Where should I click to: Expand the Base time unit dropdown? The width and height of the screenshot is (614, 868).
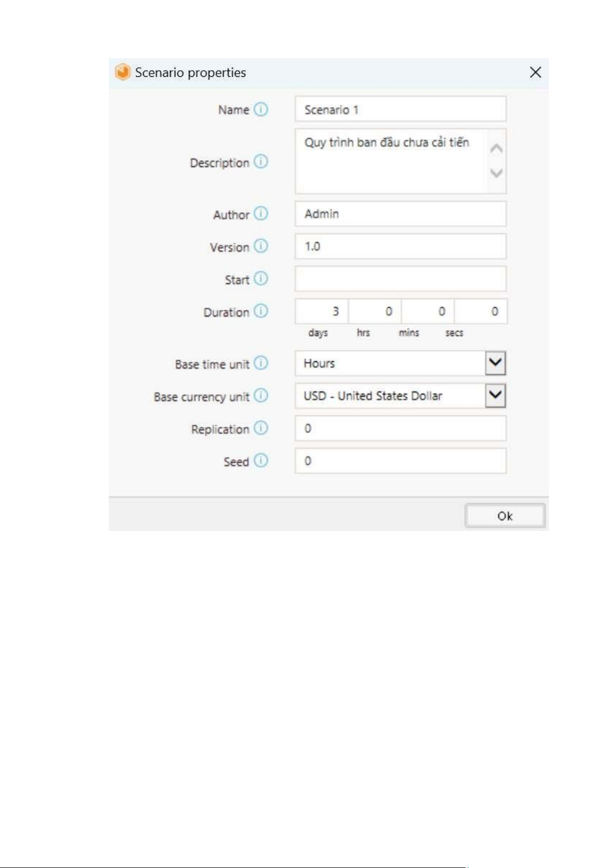pyautogui.click(x=495, y=363)
